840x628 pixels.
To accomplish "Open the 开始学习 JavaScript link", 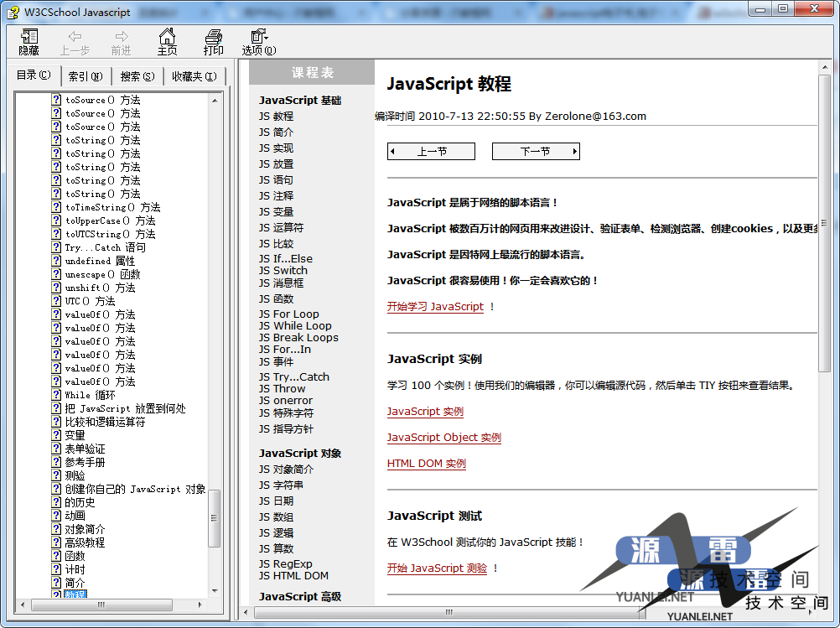I will tap(436, 307).
